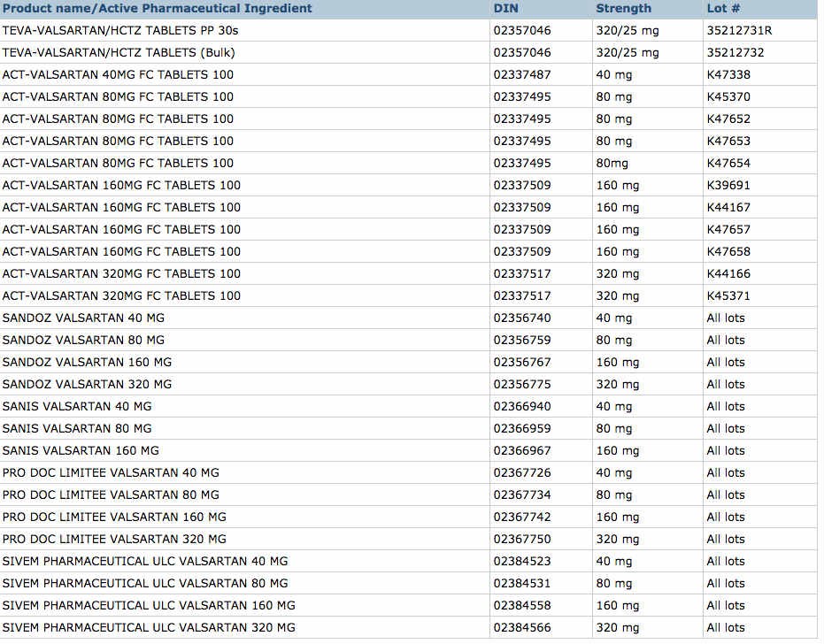The width and height of the screenshot is (824, 644).
Task: Select 'ACT-VALSARTAN 40MG FC TABLETS 100' row
Action: point(409,74)
